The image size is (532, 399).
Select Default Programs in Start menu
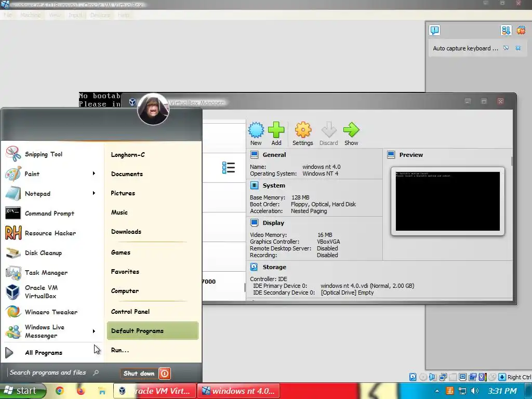click(153, 331)
